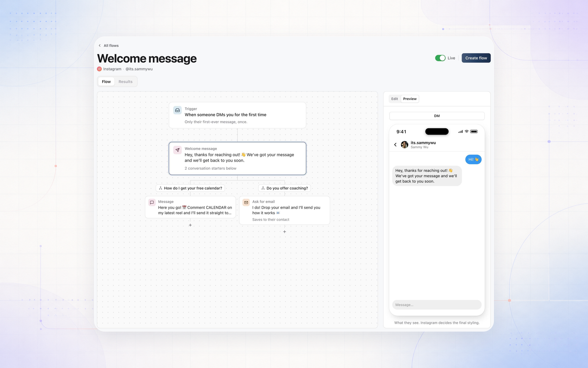Click 'Saves to their contact' text
This screenshot has width=588, height=368.
[271, 220]
